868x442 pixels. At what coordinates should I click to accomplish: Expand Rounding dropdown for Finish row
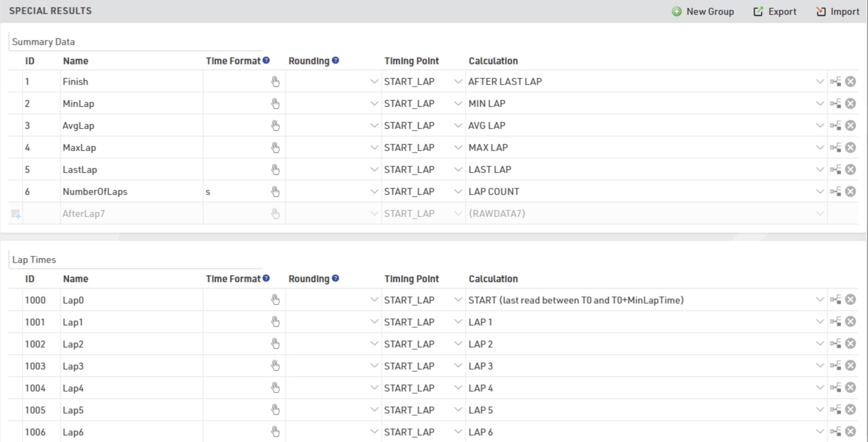(x=374, y=82)
